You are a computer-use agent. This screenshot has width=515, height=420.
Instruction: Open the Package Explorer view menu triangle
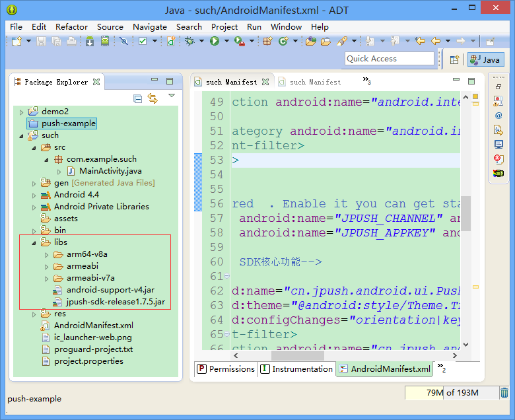pyautogui.click(x=172, y=96)
